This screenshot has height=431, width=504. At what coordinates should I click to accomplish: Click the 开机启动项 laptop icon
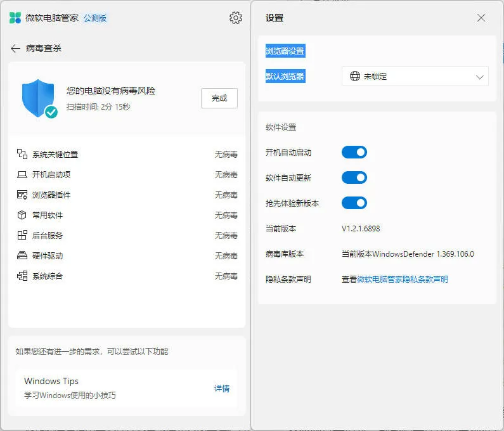pos(22,174)
